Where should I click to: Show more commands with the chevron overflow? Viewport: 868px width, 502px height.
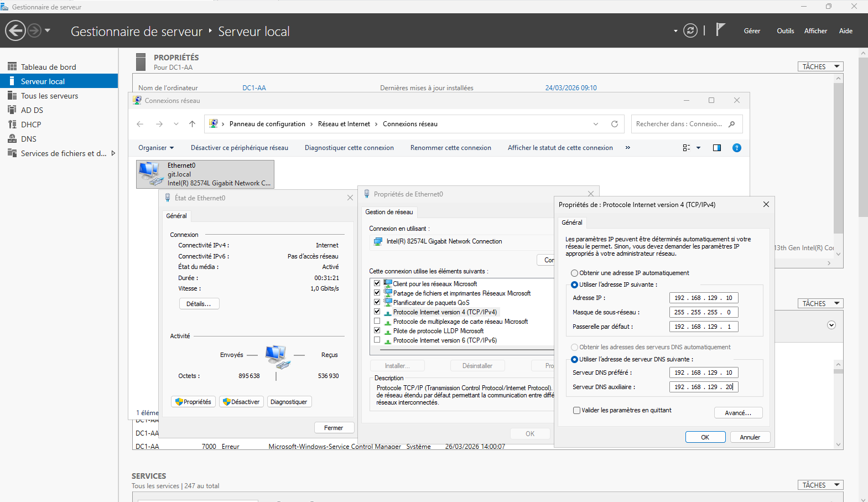(628, 148)
